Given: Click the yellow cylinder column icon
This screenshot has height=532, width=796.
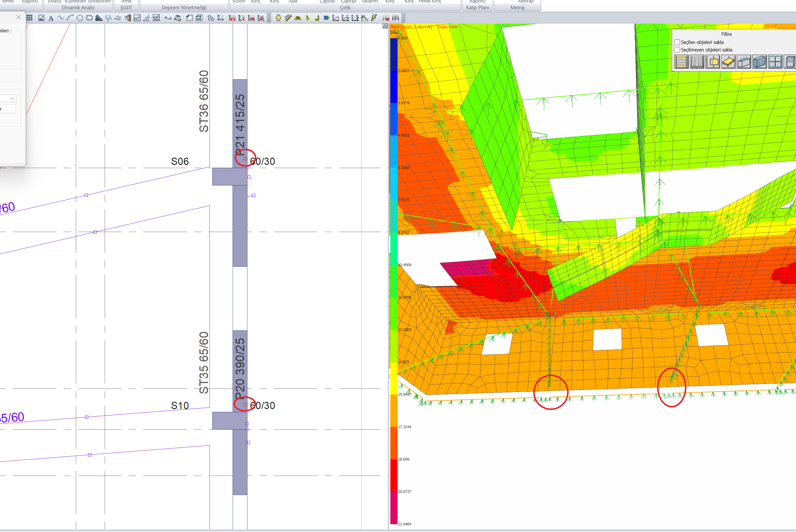Looking at the screenshot, I should [278, 18].
